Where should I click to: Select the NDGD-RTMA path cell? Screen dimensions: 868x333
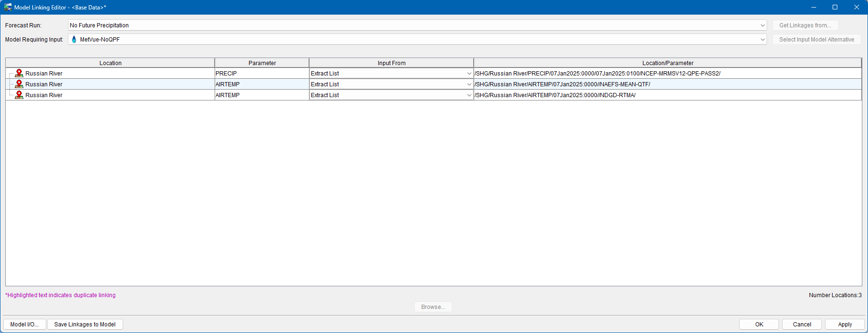point(668,95)
